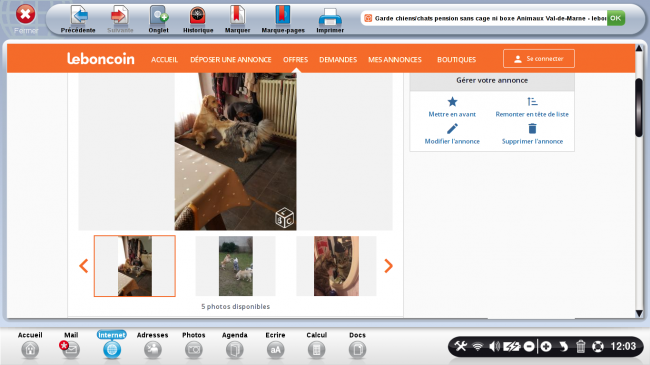This screenshot has width=650, height=365.
Task: Click the Supprimer l'annonce link text
Action: [532, 141]
